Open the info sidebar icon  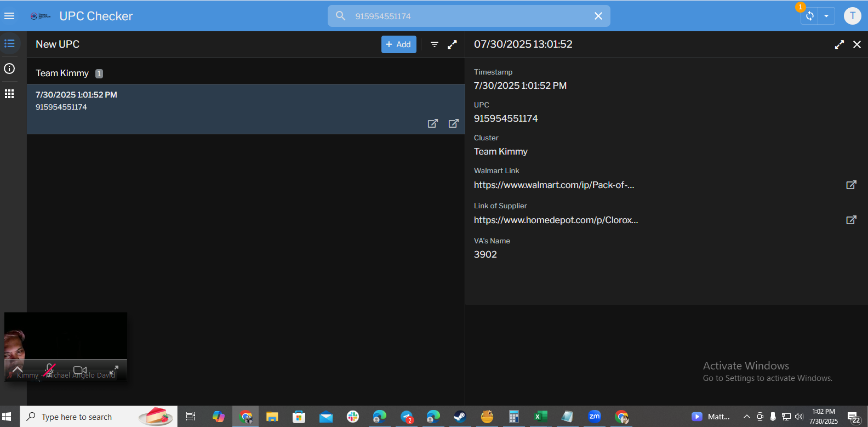tap(9, 69)
